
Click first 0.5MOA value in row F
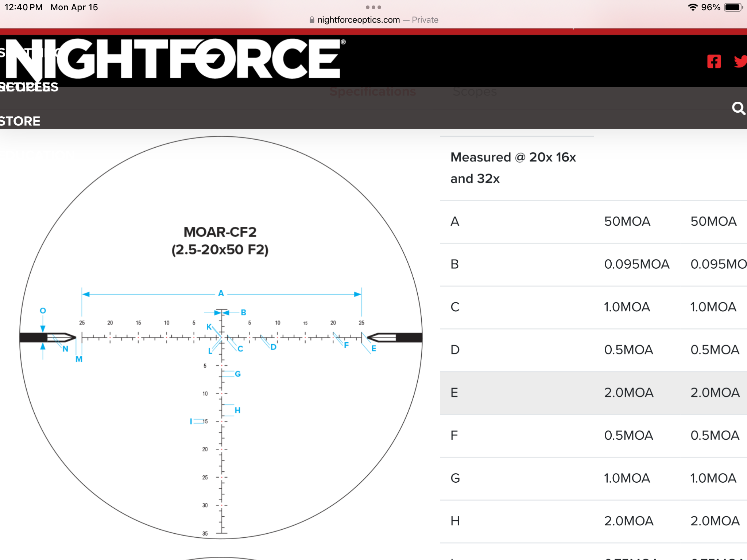click(628, 435)
